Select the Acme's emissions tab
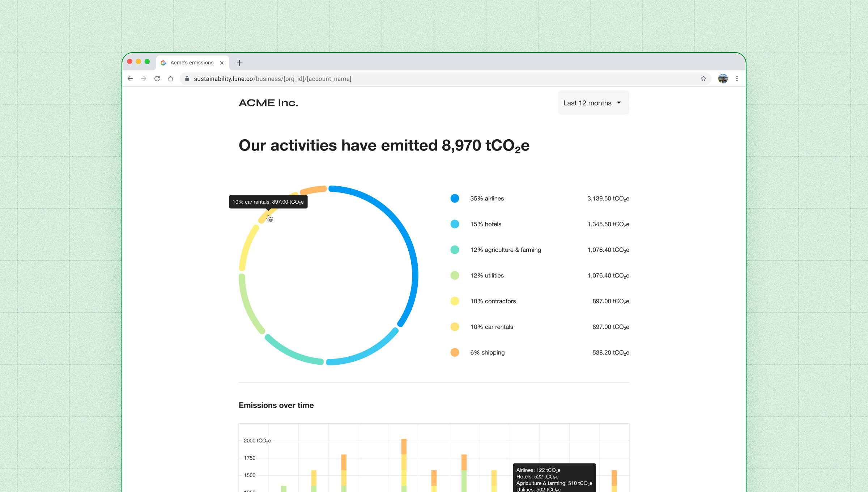The height and width of the screenshot is (492, 868). pos(192,63)
